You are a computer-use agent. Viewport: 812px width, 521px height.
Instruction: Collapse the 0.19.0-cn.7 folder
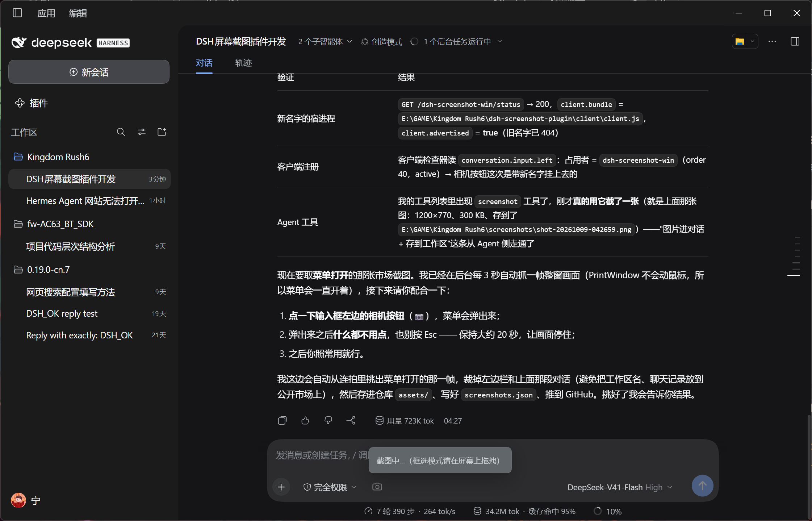pos(42,270)
